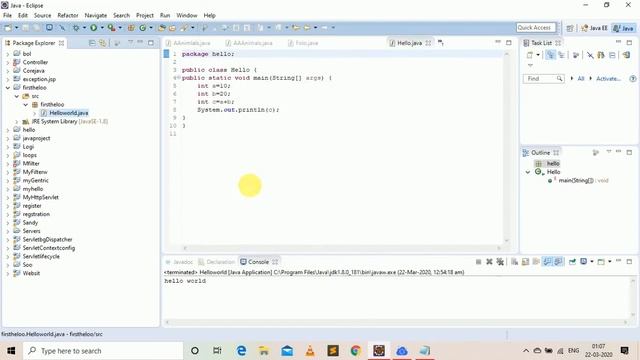640x360 pixels.
Task: Select the MyHttpServlet project
Action: pyautogui.click(x=40, y=197)
